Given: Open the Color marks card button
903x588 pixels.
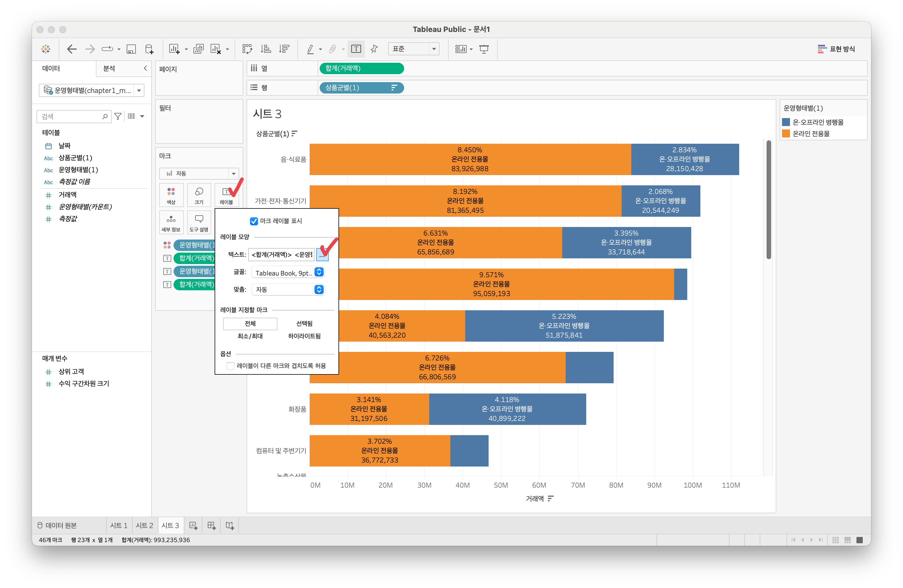Looking at the screenshot, I should point(171,195).
